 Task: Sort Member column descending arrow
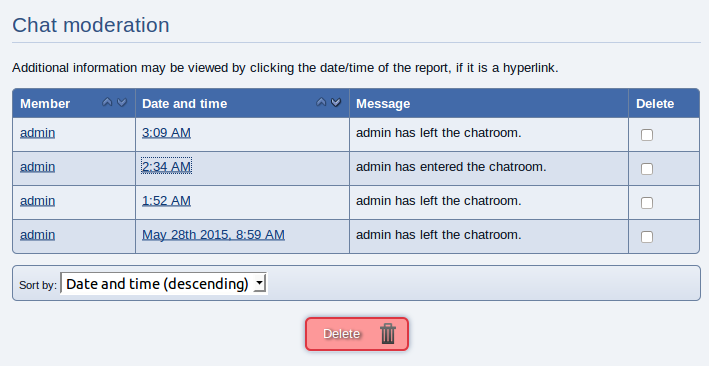point(122,103)
